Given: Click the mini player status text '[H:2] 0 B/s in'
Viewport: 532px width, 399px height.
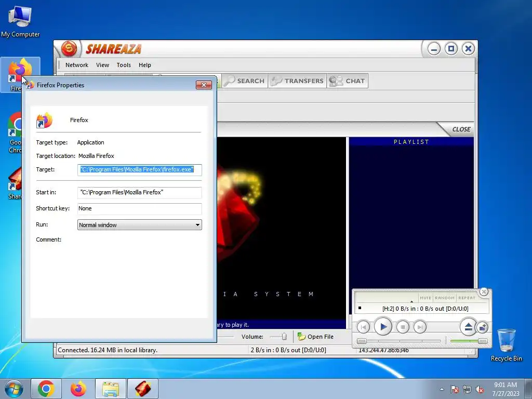Looking at the screenshot, I should click(425, 309).
